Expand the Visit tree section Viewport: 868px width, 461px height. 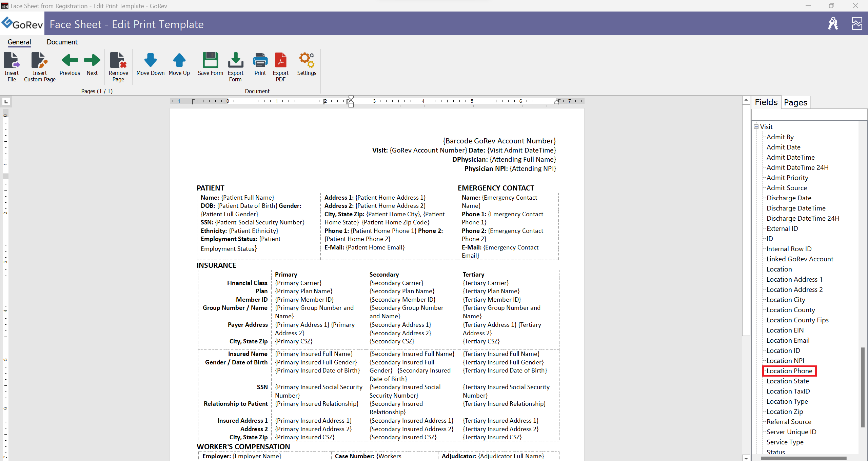coord(757,126)
